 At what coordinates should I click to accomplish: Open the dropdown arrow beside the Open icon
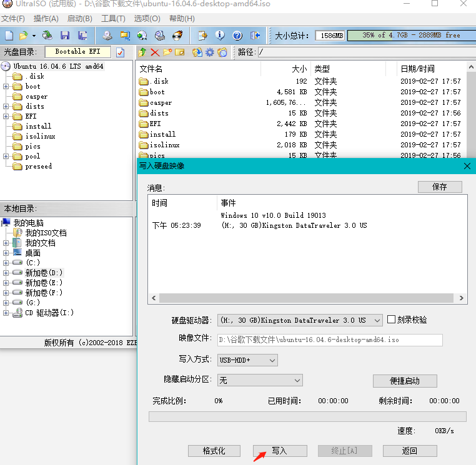coord(34,36)
